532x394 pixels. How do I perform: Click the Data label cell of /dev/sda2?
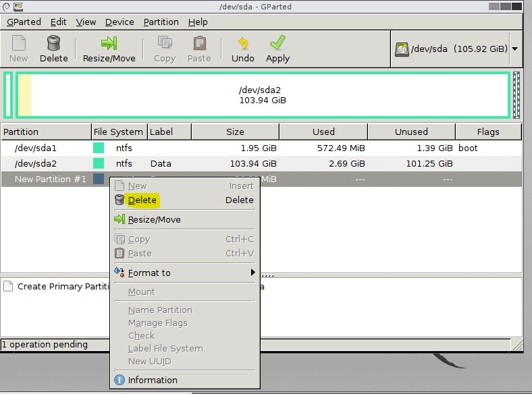[161, 164]
